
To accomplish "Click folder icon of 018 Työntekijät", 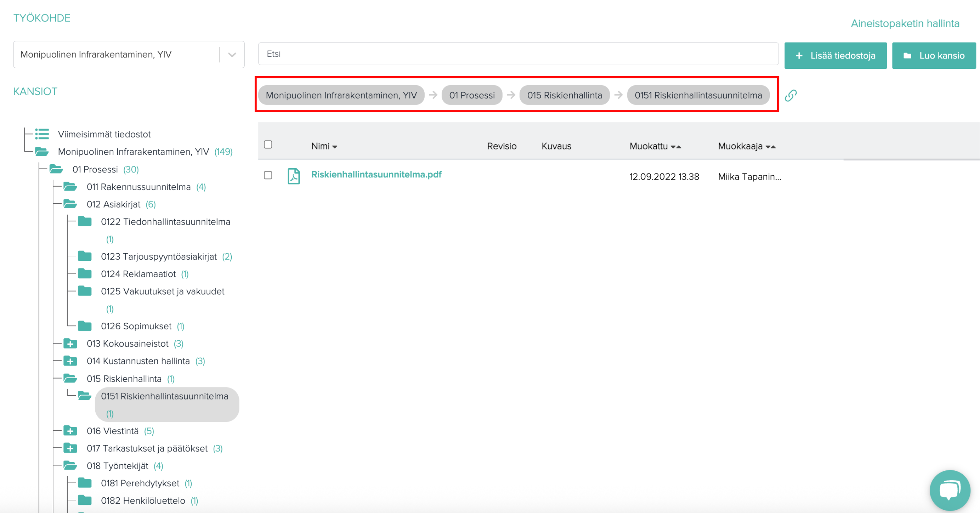I will [71, 466].
